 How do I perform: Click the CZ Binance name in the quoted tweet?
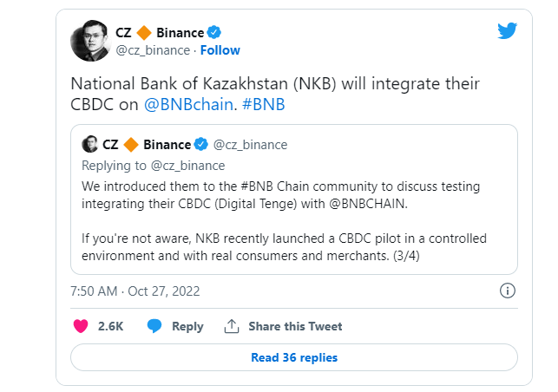146,144
